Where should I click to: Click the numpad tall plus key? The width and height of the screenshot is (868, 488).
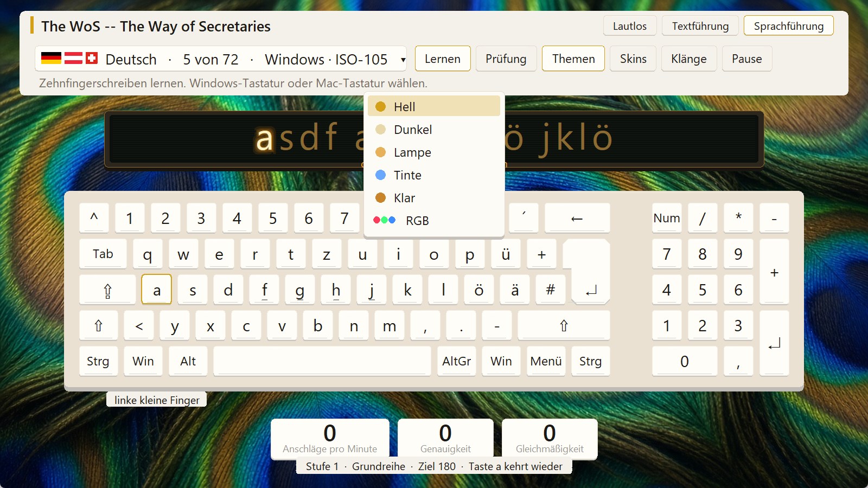pyautogui.click(x=774, y=272)
